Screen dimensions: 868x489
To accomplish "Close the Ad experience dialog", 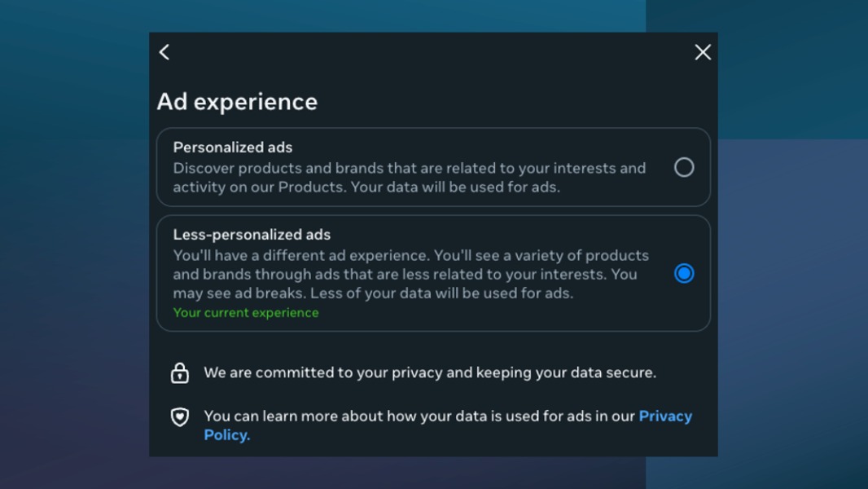I will pos(703,52).
